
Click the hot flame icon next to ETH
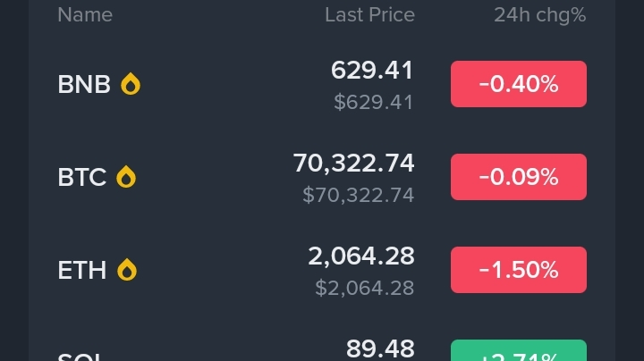point(127,270)
